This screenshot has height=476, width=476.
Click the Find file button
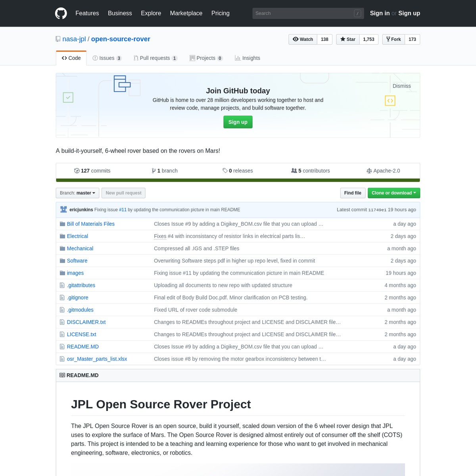coord(353,193)
